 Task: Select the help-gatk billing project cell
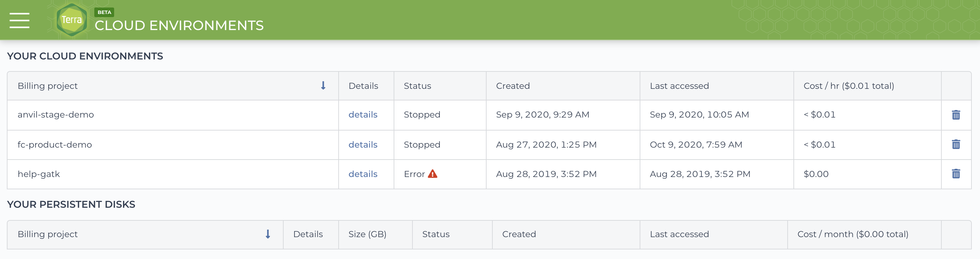pos(173,174)
